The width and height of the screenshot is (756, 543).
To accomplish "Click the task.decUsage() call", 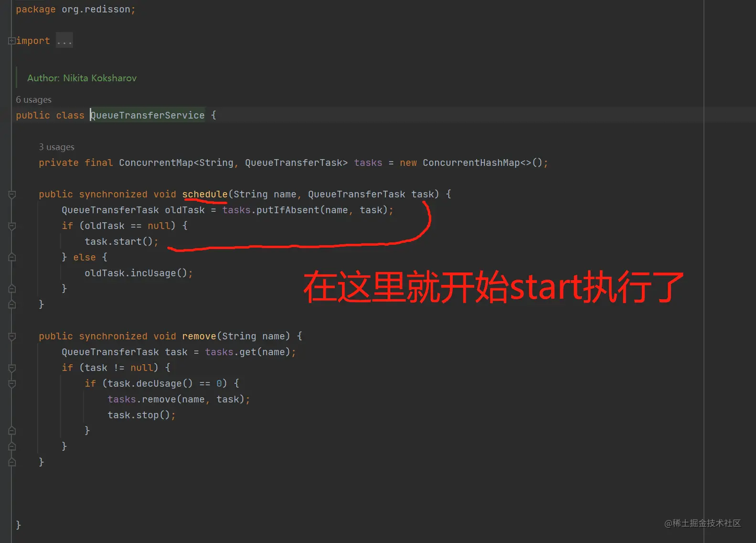I will pos(150,383).
